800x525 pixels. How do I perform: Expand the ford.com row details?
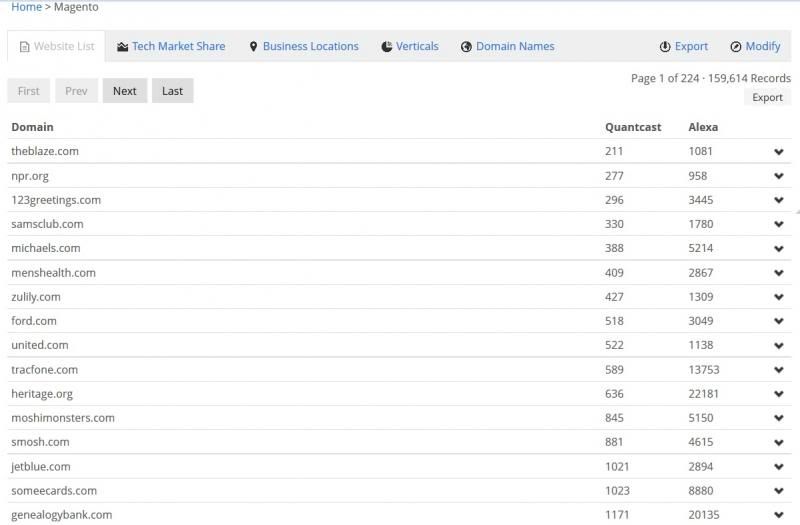click(779, 321)
